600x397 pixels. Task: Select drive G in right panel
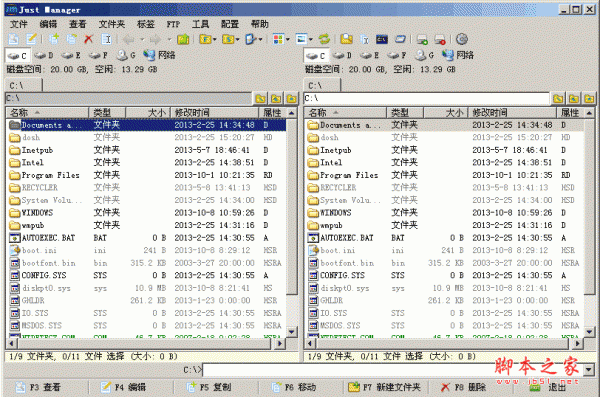(425, 56)
